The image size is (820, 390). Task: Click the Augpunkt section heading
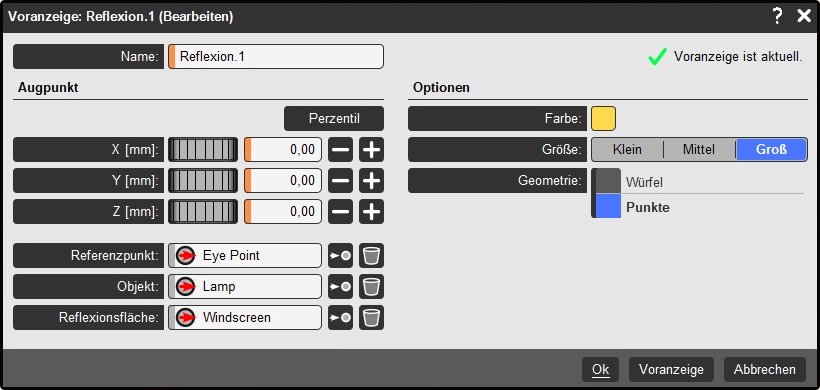pyautogui.click(x=48, y=87)
